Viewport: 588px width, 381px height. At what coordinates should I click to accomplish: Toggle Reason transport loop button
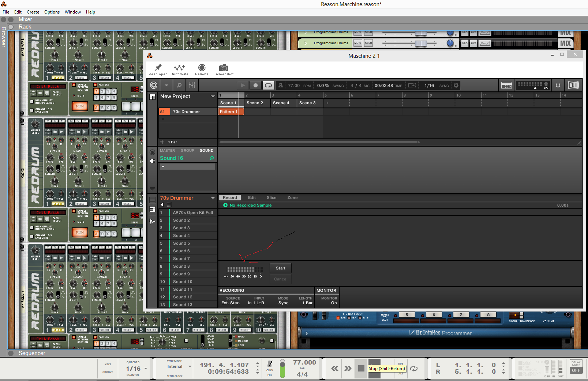tap(414, 368)
